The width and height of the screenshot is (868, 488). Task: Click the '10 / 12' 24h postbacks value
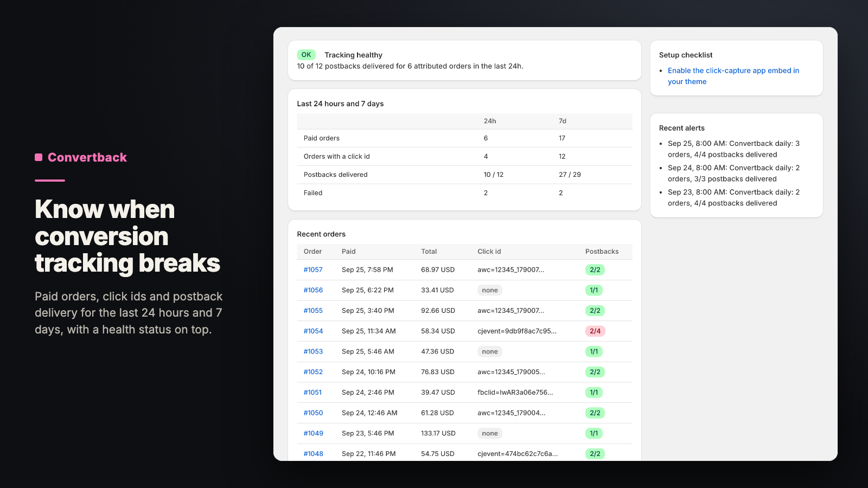coord(494,175)
